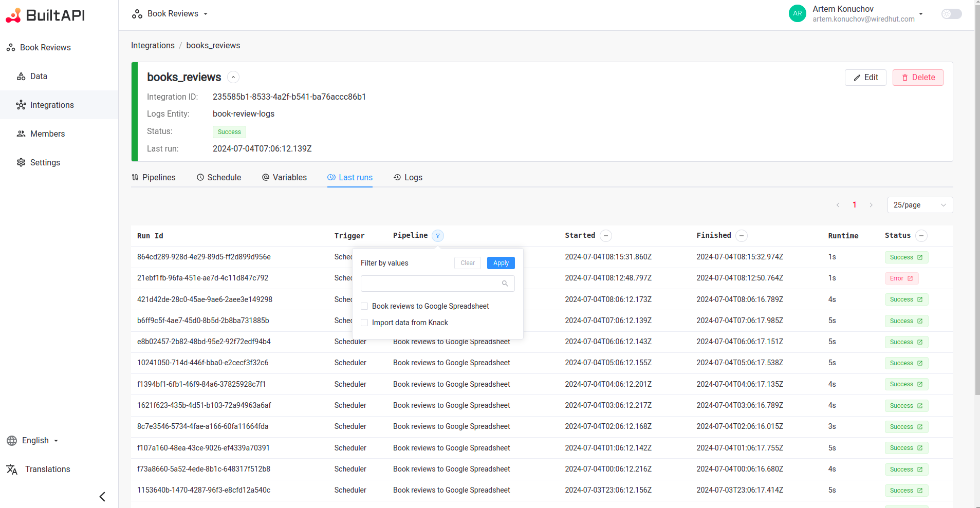Click the BuiltAPI logo
This screenshot has width=980, height=508.
click(x=45, y=15)
